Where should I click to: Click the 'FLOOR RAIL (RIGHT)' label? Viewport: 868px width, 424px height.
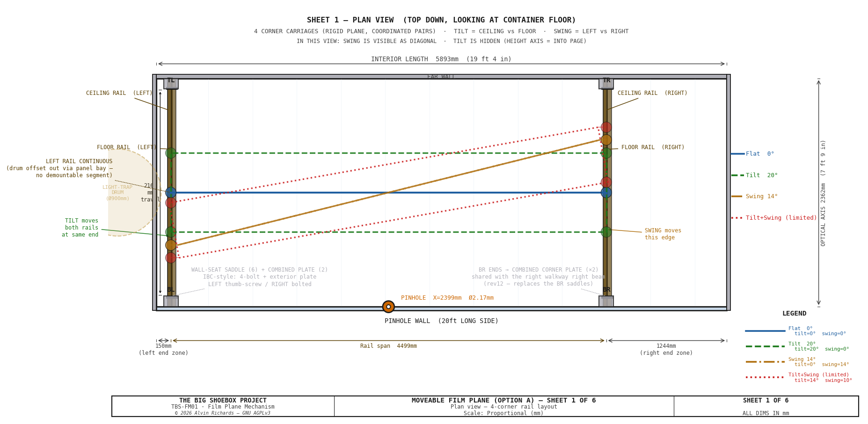pos(653,148)
